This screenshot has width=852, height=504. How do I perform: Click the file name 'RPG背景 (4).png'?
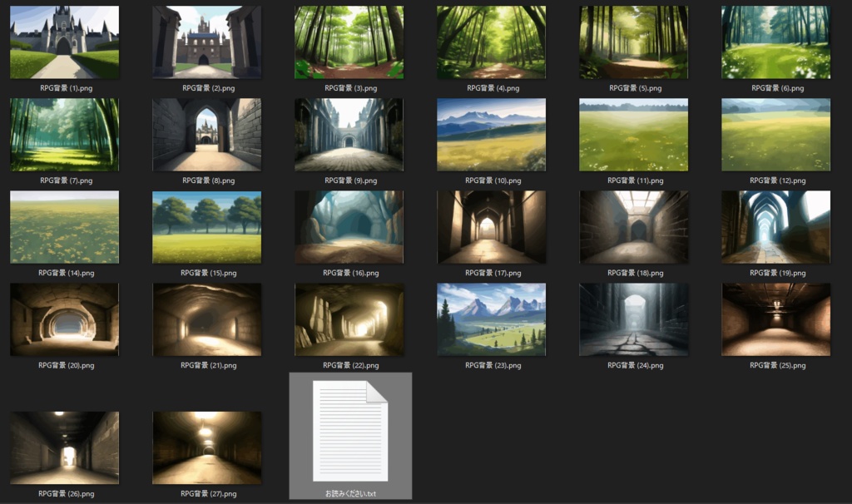pos(493,88)
